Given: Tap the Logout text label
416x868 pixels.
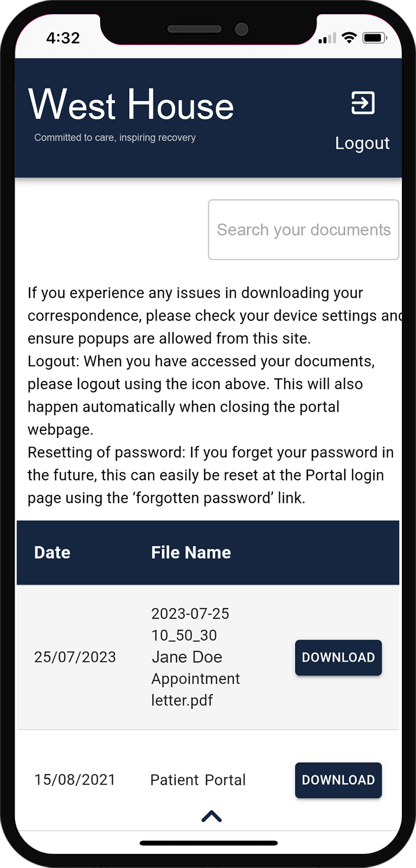Looking at the screenshot, I should coord(362,143).
